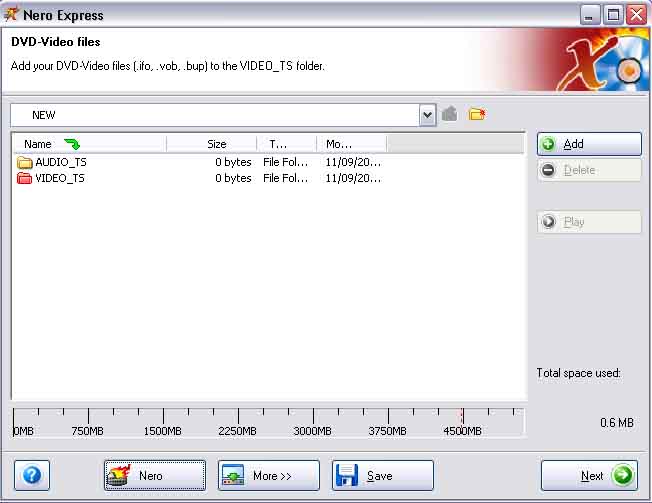The image size is (652, 503).
Task: Click the 4500MB capacity marker on disc gauge
Action: pos(462,431)
